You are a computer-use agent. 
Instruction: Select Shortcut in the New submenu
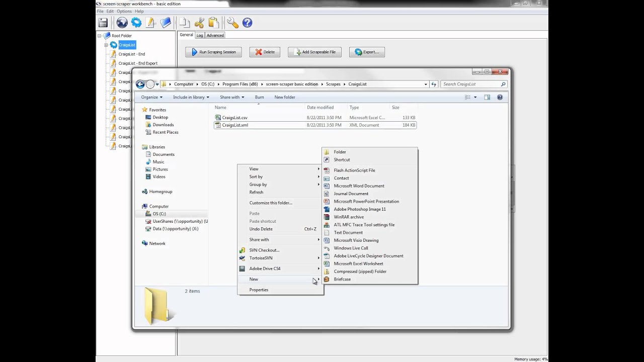(370, 160)
